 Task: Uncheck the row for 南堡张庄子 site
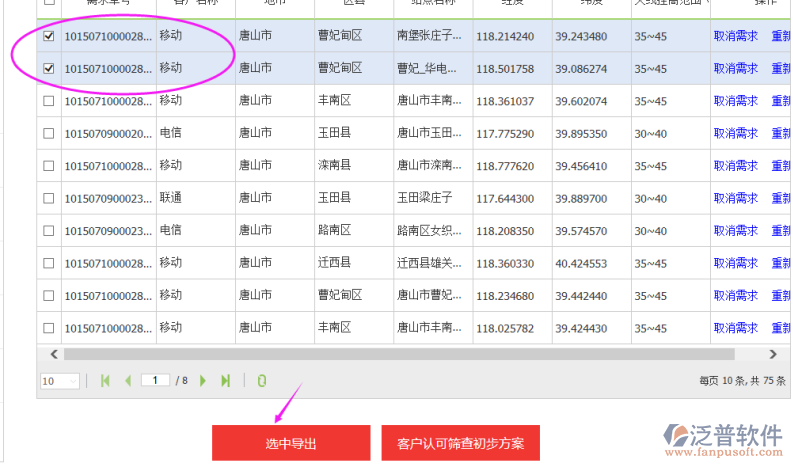[49, 37]
